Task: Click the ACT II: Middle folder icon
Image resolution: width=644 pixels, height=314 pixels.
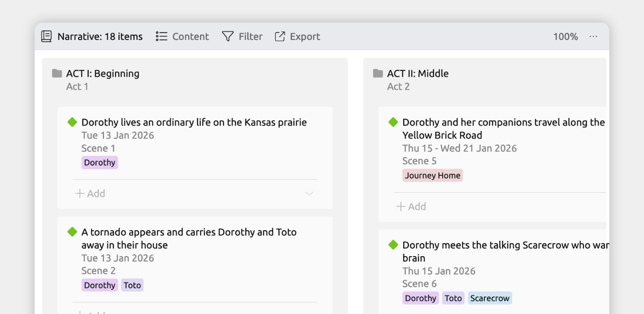Action: tap(378, 73)
